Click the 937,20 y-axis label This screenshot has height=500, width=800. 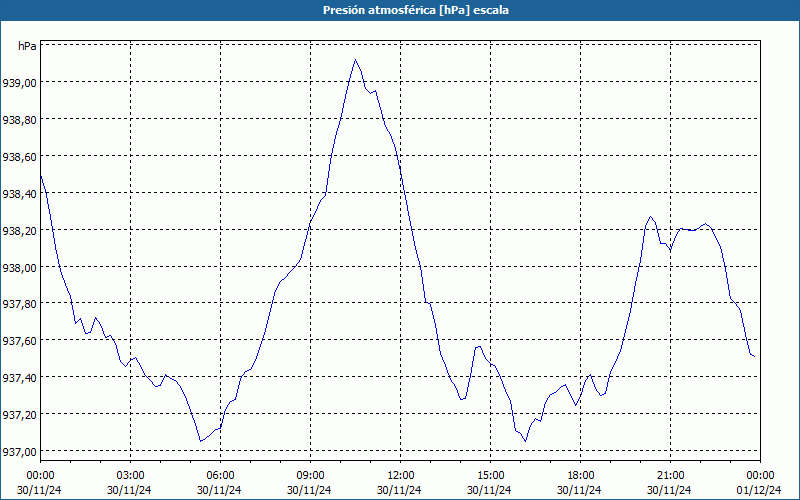pos(19,415)
